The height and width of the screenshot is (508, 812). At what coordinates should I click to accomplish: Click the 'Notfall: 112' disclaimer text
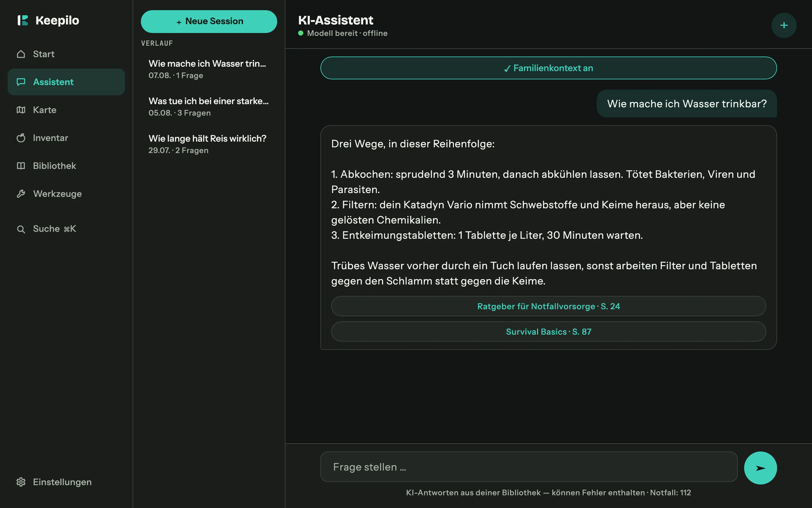(x=671, y=492)
